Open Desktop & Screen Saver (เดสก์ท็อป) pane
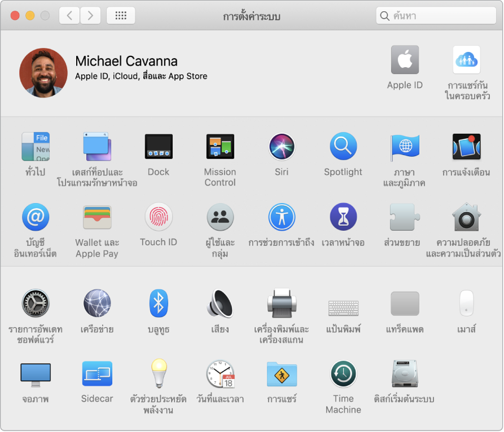Screen dimensions: 504x432 [97, 147]
